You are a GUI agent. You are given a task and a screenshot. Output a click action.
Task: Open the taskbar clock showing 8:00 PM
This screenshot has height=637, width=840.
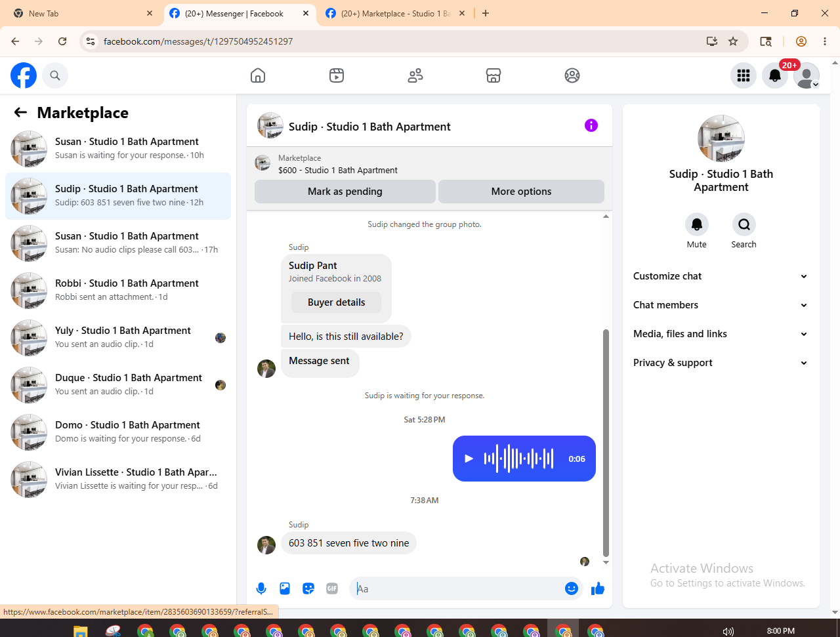[x=781, y=631]
